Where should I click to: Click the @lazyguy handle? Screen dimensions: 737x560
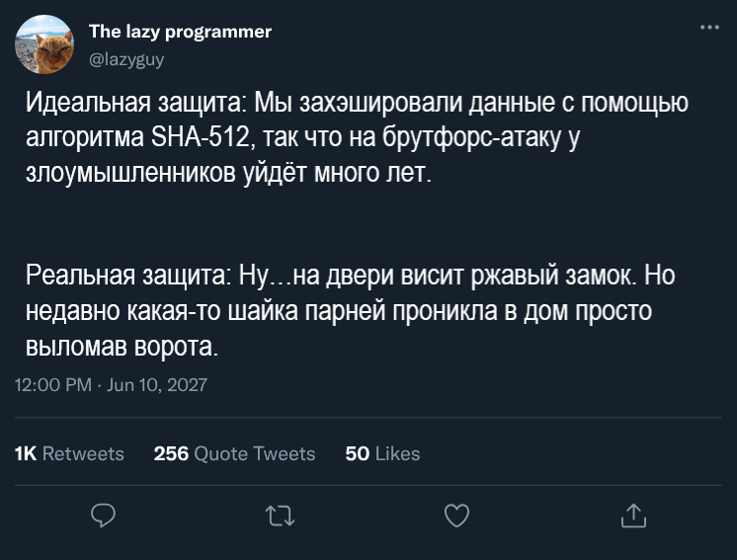point(126,58)
